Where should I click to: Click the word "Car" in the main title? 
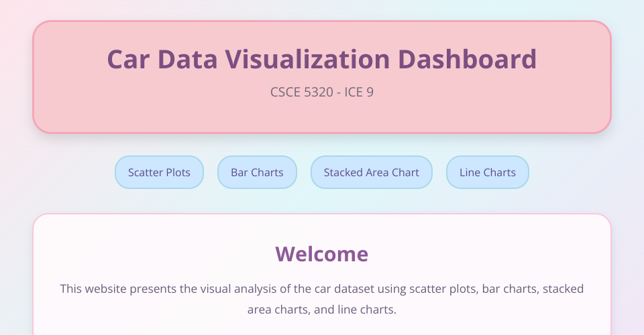(x=129, y=59)
